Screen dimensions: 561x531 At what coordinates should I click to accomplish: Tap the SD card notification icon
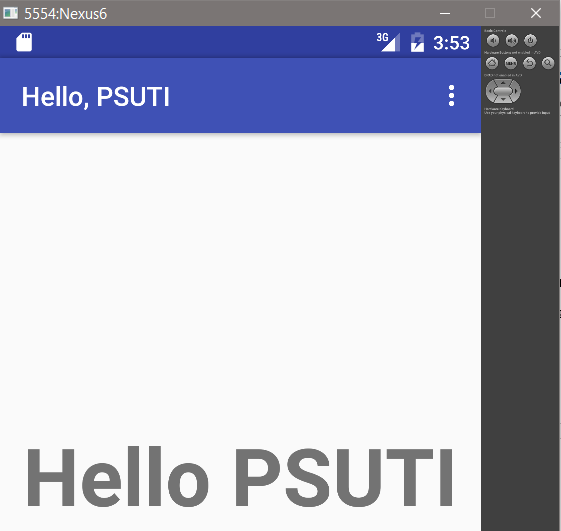24,42
